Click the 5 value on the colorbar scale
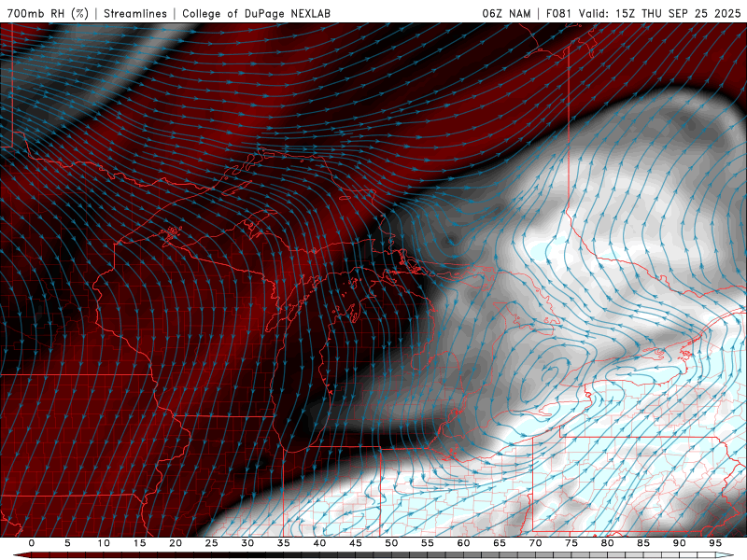Image resolution: width=747 pixels, height=560 pixels. [67, 543]
